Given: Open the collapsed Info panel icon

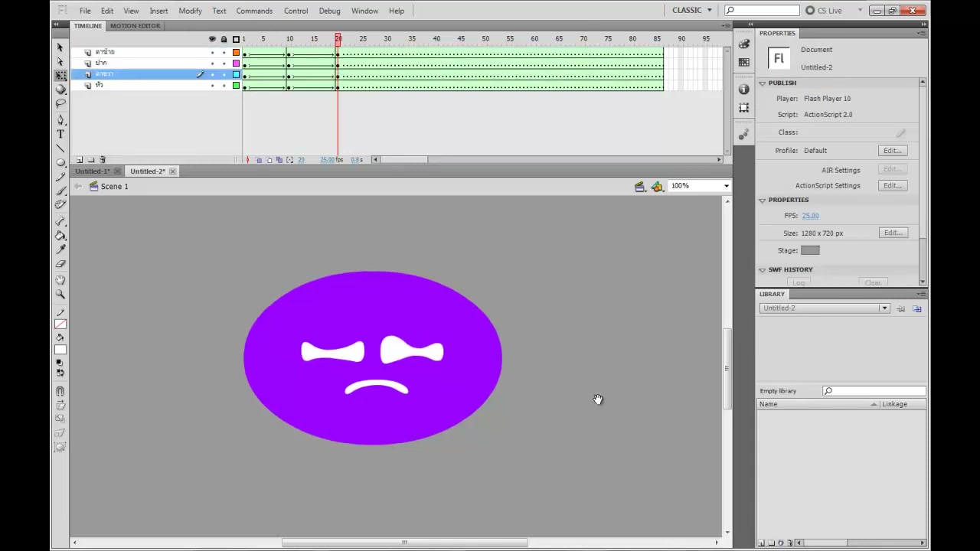Looking at the screenshot, I should [744, 90].
